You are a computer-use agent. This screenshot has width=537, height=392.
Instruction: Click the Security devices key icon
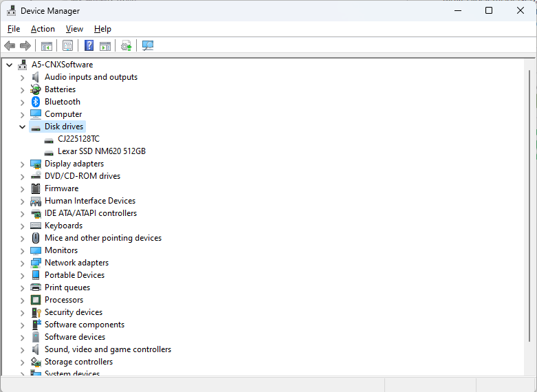(x=36, y=312)
